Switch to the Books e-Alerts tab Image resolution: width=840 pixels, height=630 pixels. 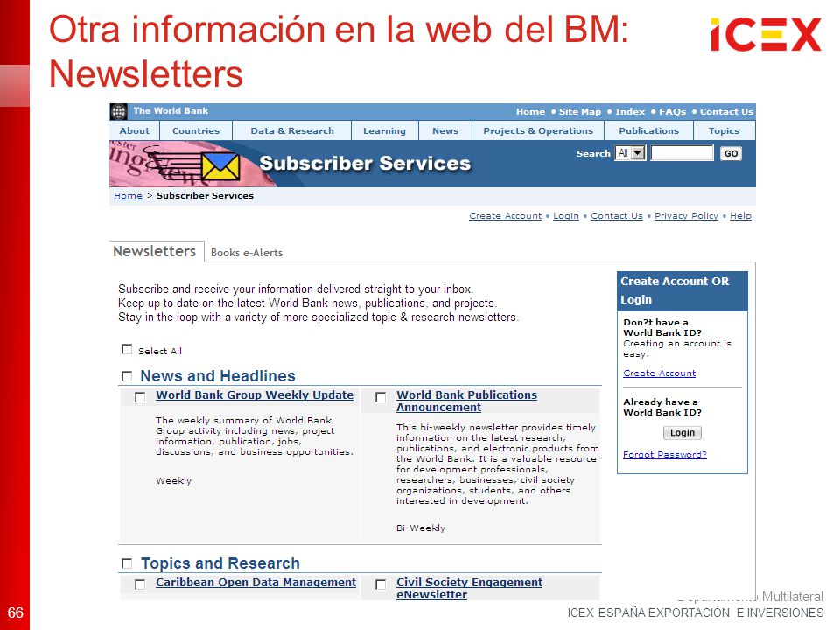tap(247, 253)
